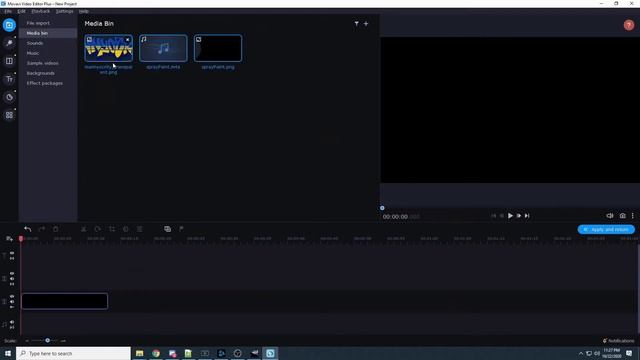Open Clip properties icon in timeline toolbar
This screenshot has height=360, width=640.
140,229
